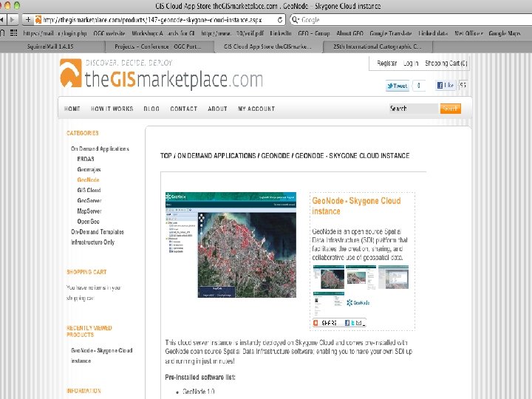Image resolution: width=532 pixels, height=399 pixels.
Task: Click the add bookmark plus button
Action: point(28,20)
